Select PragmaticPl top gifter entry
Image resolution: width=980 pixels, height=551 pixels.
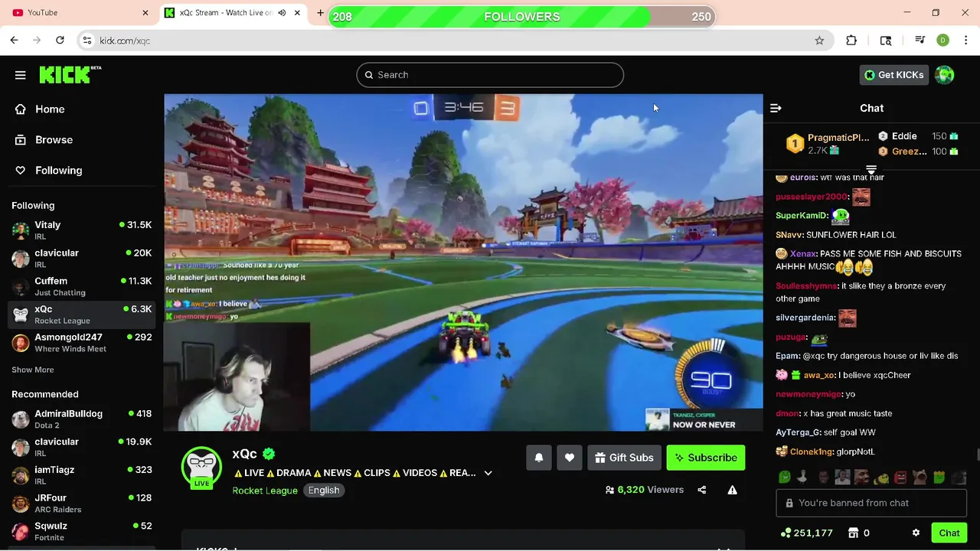(x=829, y=143)
